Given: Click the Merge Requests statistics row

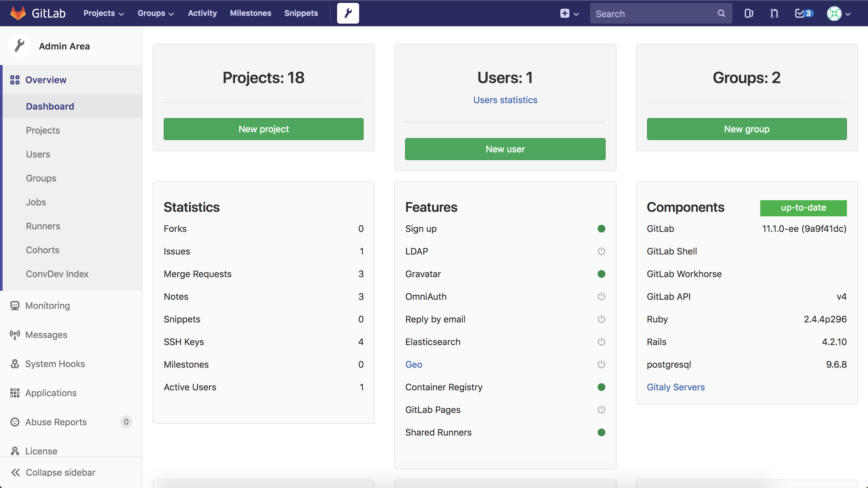Looking at the screenshot, I should pyautogui.click(x=263, y=274).
